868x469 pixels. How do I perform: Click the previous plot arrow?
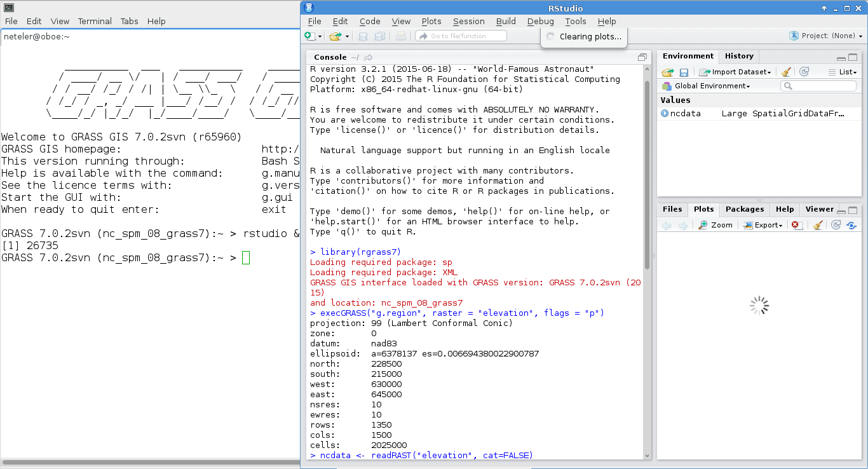pyautogui.click(x=667, y=225)
